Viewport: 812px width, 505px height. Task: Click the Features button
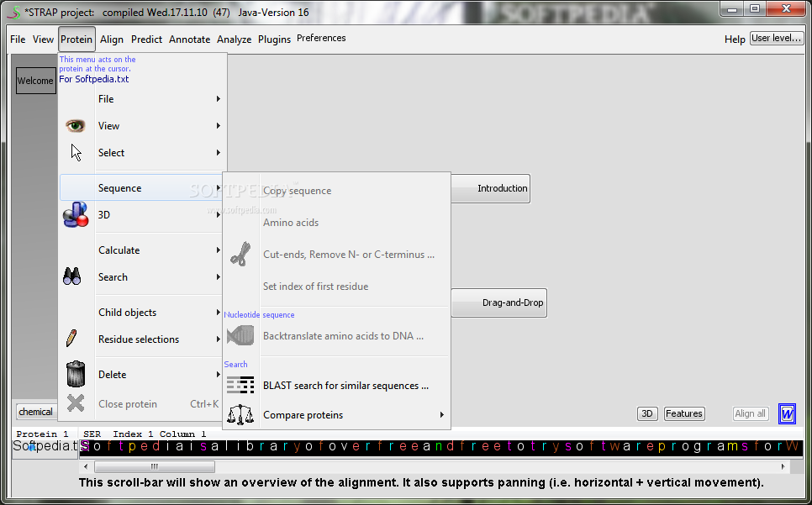pos(684,413)
